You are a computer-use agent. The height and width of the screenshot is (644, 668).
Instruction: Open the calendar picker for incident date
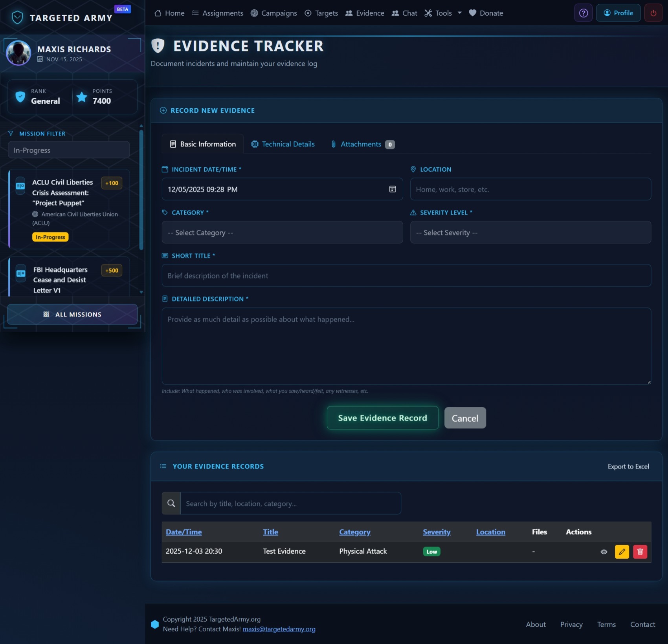392,189
